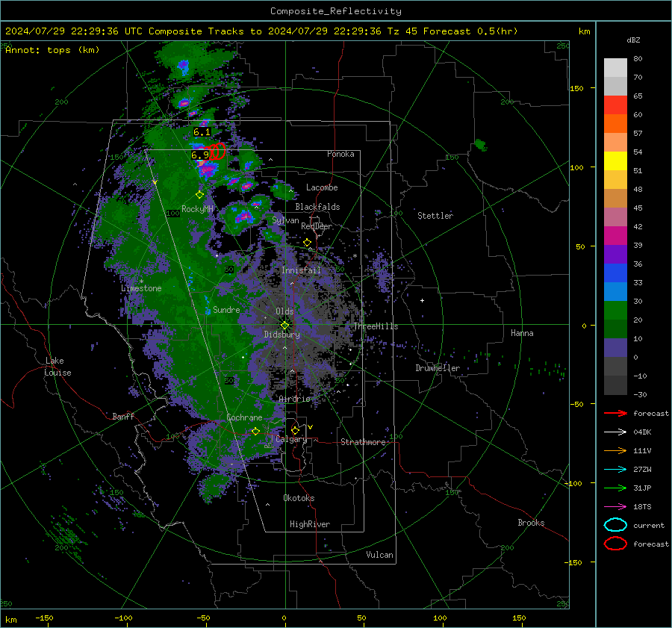Screen dimensions: 672x628
Task: Click the 6.9 storm top annotation
Action: [x=200, y=155]
